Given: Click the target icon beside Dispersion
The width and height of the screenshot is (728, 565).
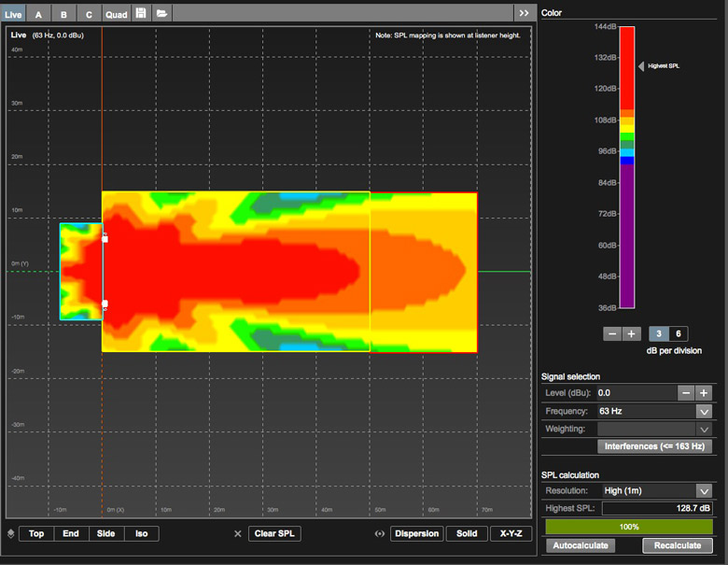Looking at the screenshot, I should point(379,534).
